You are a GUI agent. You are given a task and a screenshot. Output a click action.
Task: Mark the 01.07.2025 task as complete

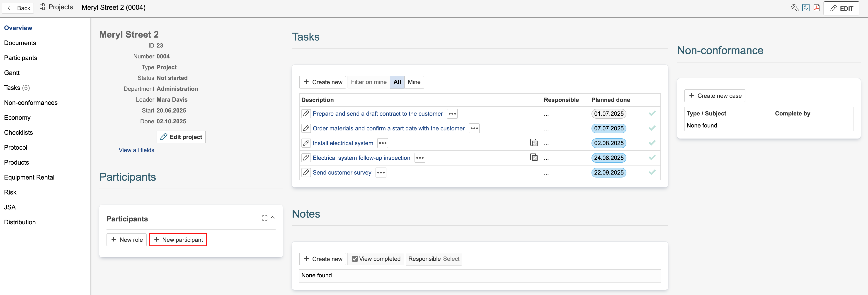tap(652, 113)
